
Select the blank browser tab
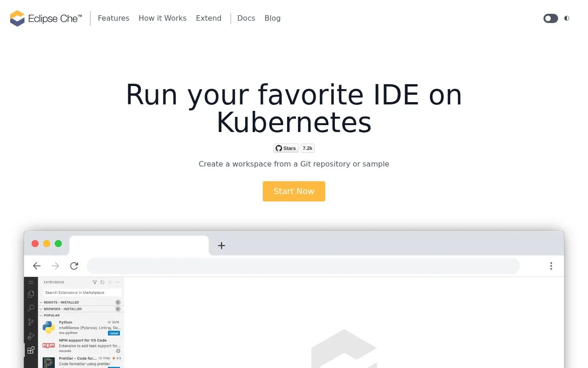(x=139, y=245)
